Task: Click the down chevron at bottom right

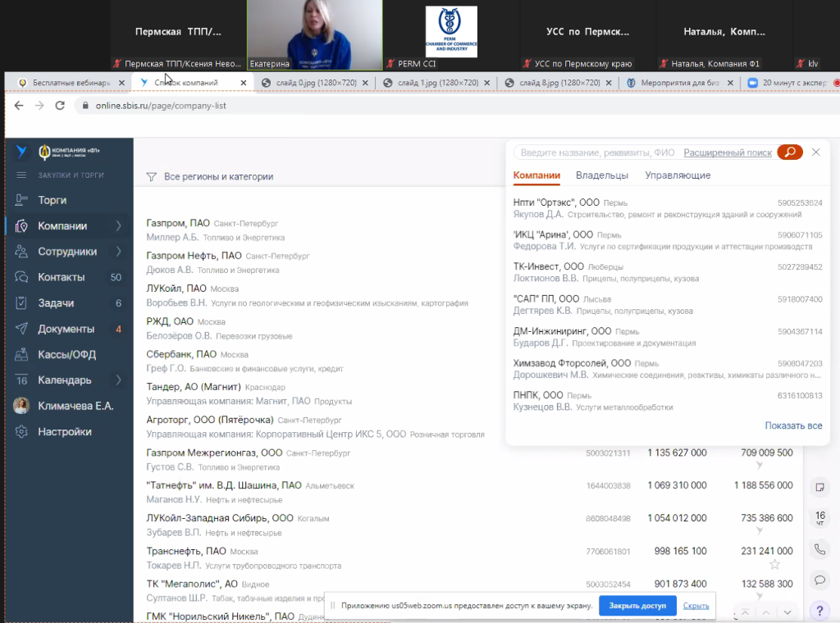Action: (787, 612)
